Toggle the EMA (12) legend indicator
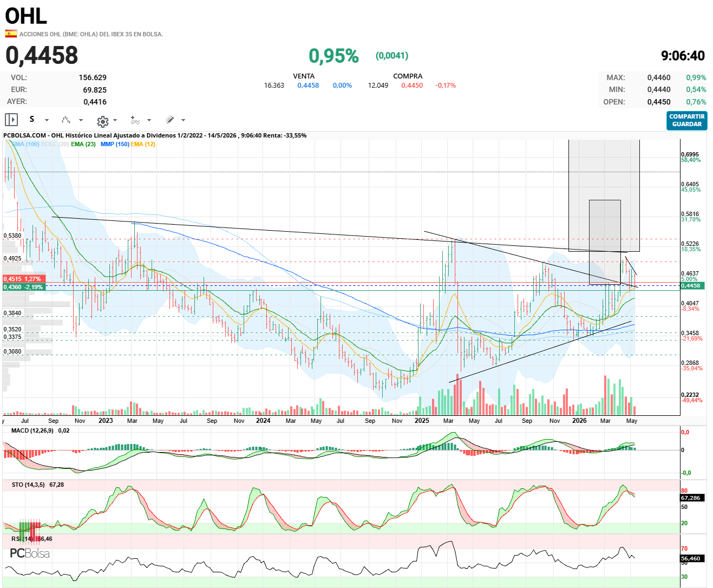 pyautogui.click(x=143, y=144)
